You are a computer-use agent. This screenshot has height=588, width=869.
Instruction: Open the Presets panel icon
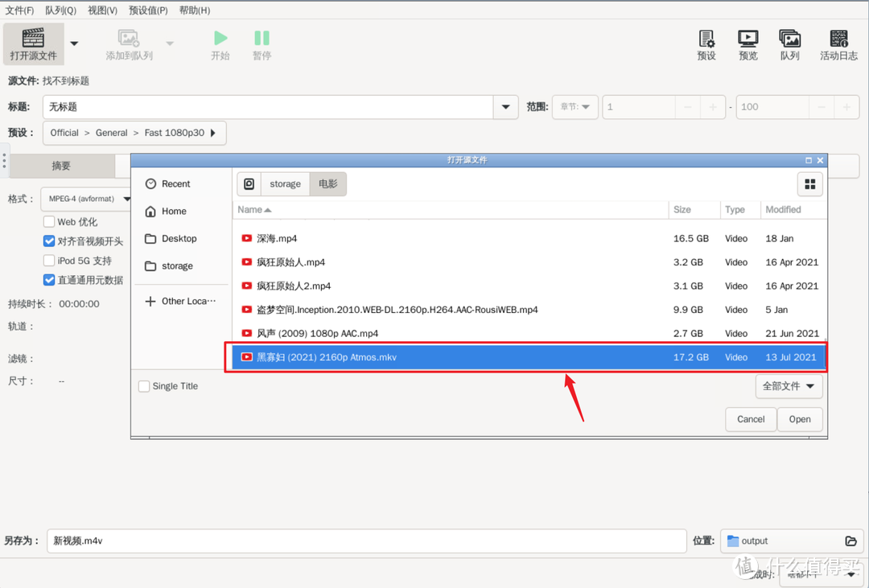pyautogui.click(x=706, y=39)
